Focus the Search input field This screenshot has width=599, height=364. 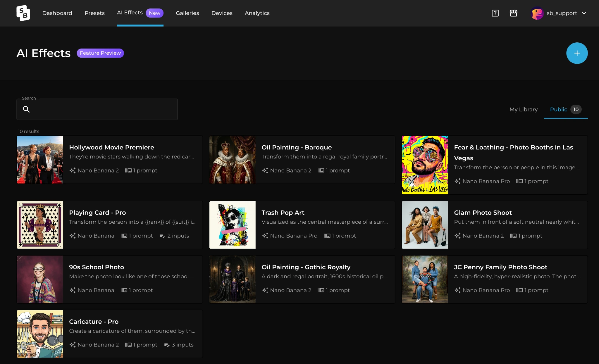(x=97, y=109)
